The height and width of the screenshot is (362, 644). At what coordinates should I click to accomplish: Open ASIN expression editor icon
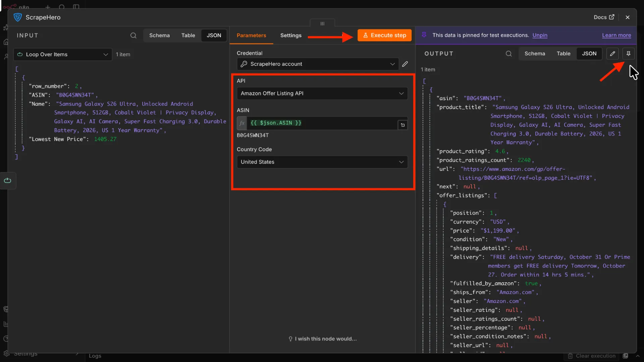click(x=402, y=125)
